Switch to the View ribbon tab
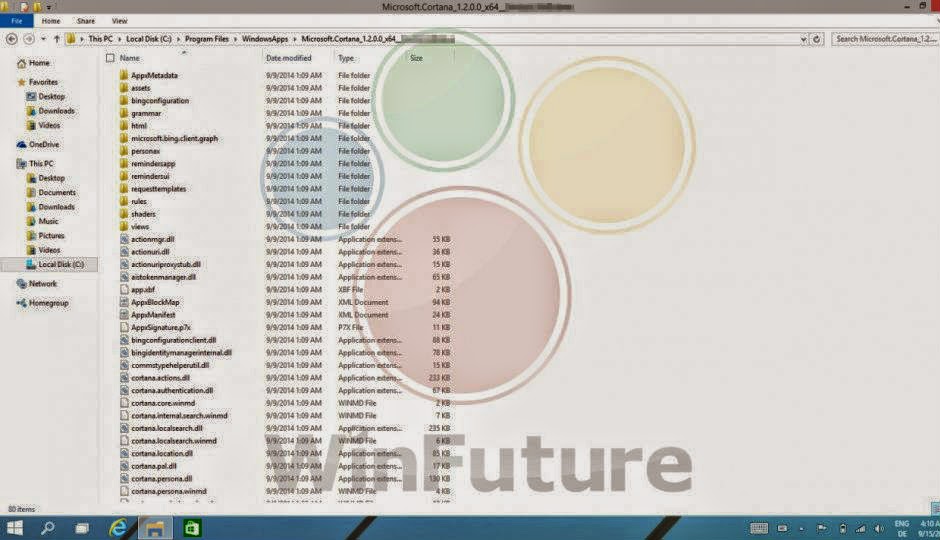 pyautogui.click(x=119, y=21)
